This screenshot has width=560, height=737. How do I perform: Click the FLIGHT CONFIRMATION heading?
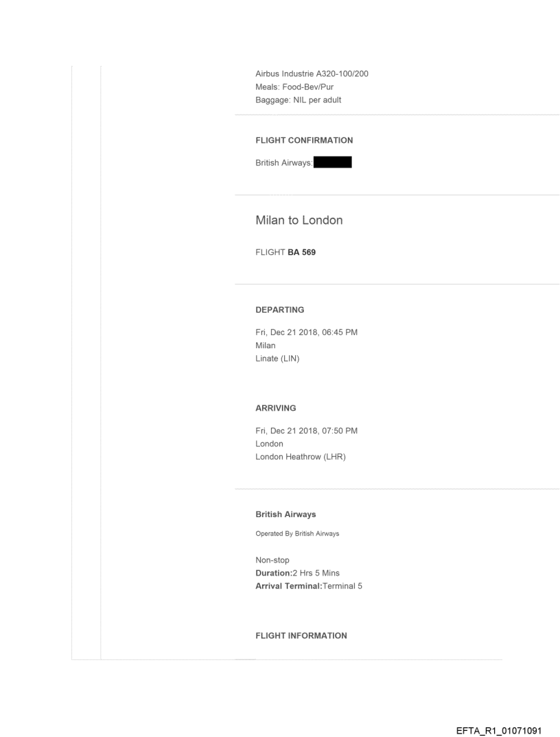(304, 140)
